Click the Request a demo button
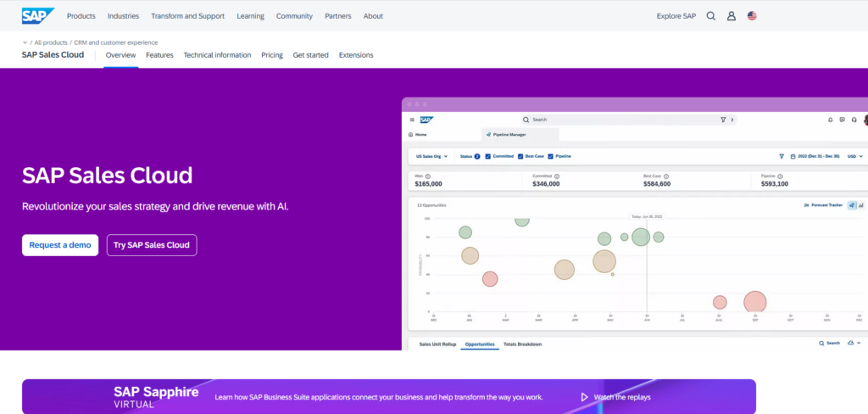 (60, 245)
